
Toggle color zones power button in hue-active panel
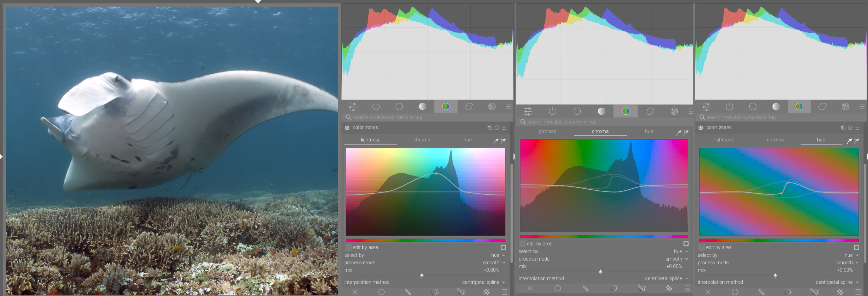tap(701, 128)
